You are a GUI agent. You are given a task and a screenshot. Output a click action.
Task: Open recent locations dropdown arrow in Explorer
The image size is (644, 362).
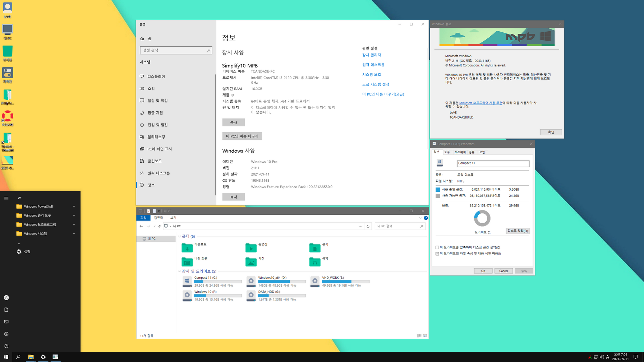coord(155,226)
